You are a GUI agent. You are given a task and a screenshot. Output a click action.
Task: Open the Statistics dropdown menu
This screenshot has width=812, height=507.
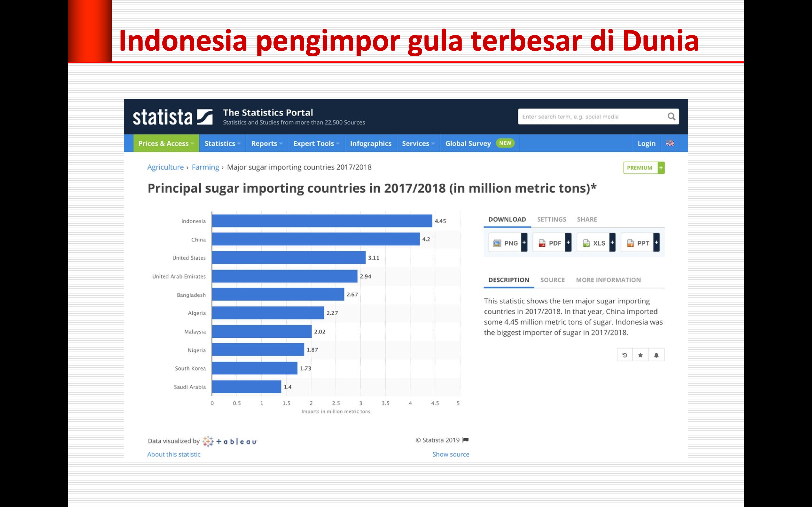(x=222, y=144)
